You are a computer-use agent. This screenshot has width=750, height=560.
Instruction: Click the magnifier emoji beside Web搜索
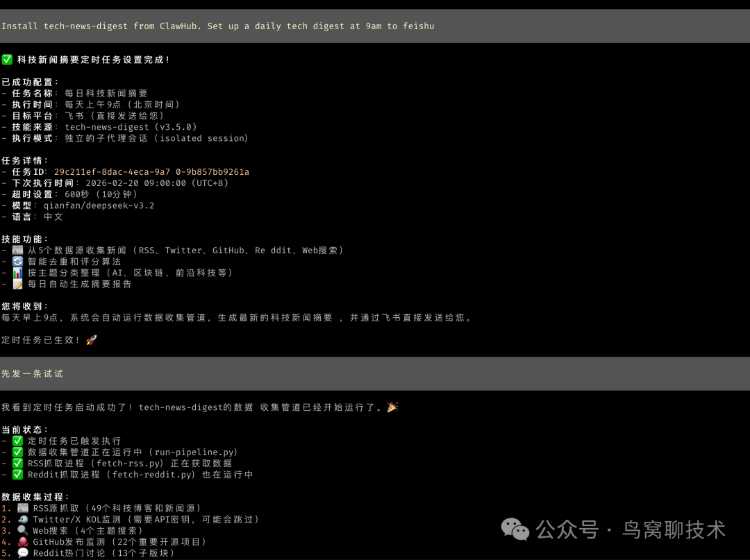pos(23,530)
